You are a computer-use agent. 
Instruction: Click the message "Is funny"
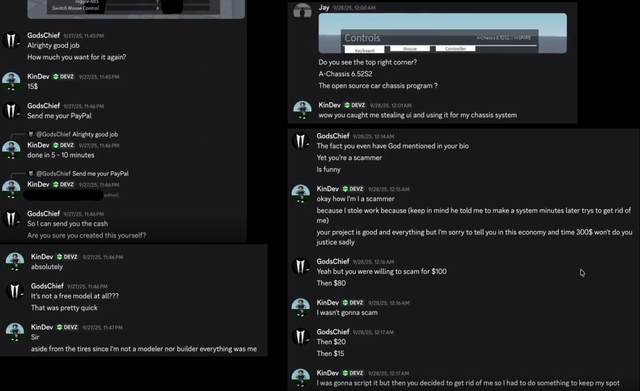pyautogui.click(x=329, y=169)
